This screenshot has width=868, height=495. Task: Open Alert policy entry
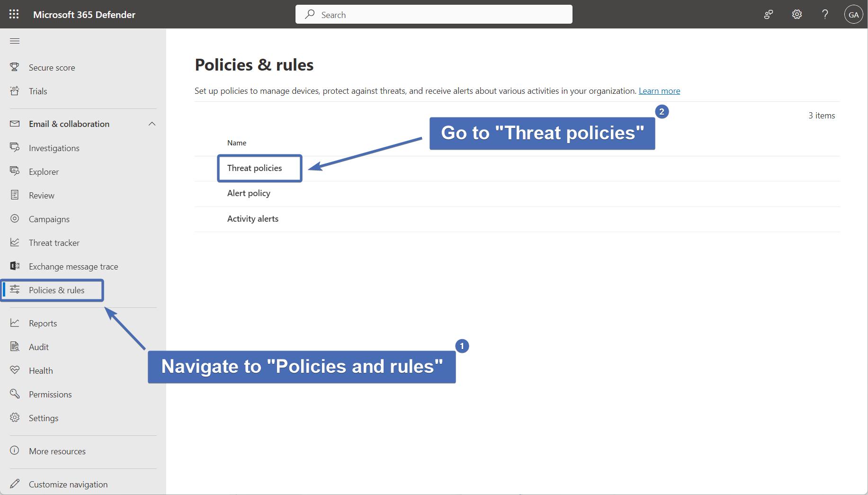(x=249, y=193)
